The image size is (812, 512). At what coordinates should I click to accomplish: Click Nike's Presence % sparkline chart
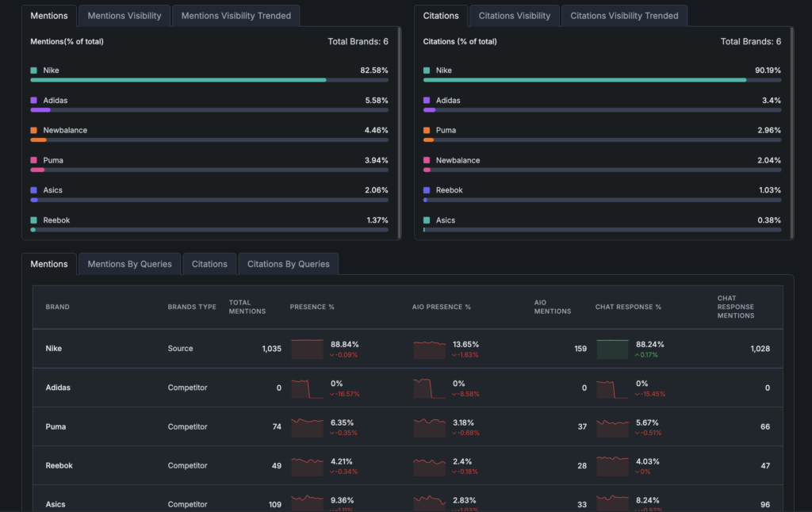[x=307, y=349]
